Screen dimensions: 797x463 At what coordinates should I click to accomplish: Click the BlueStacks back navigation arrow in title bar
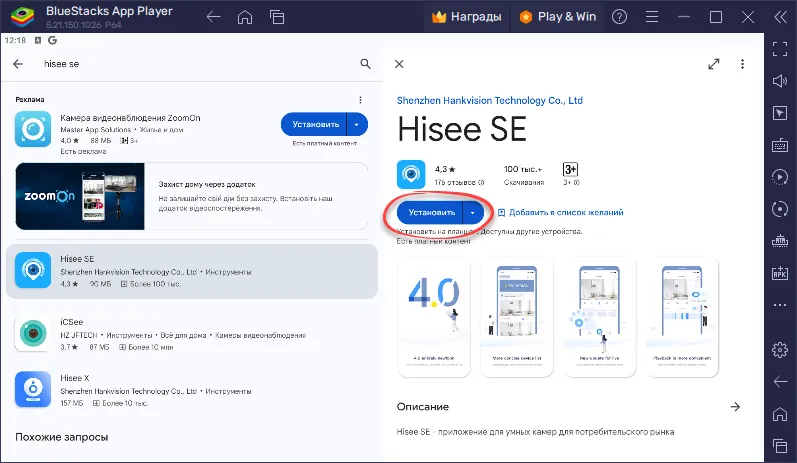point(213,17)
